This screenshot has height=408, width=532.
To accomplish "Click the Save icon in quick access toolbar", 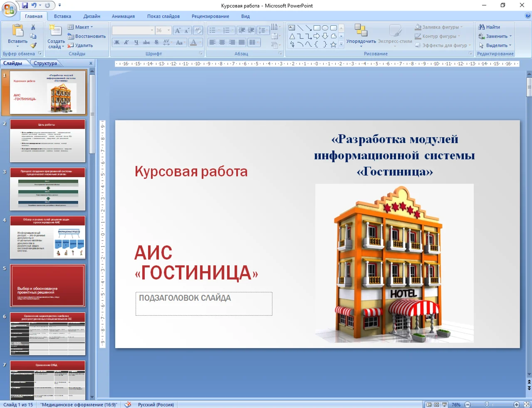I will 25,5.
